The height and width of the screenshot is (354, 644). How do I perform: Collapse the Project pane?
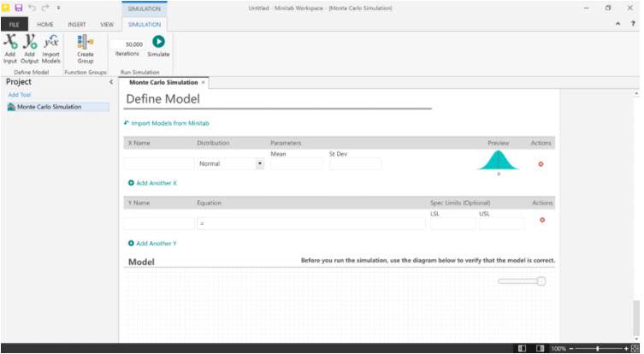click(x=111, y=82)
